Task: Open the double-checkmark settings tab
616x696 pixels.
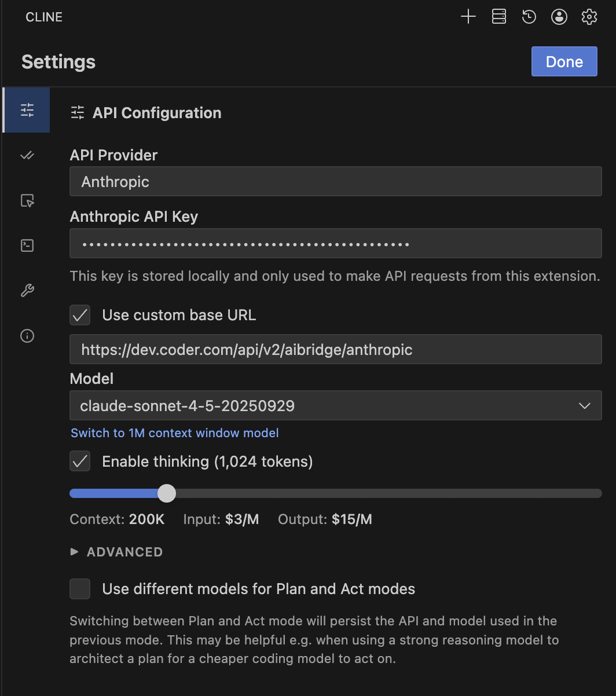Action: [x=27, y=155]
